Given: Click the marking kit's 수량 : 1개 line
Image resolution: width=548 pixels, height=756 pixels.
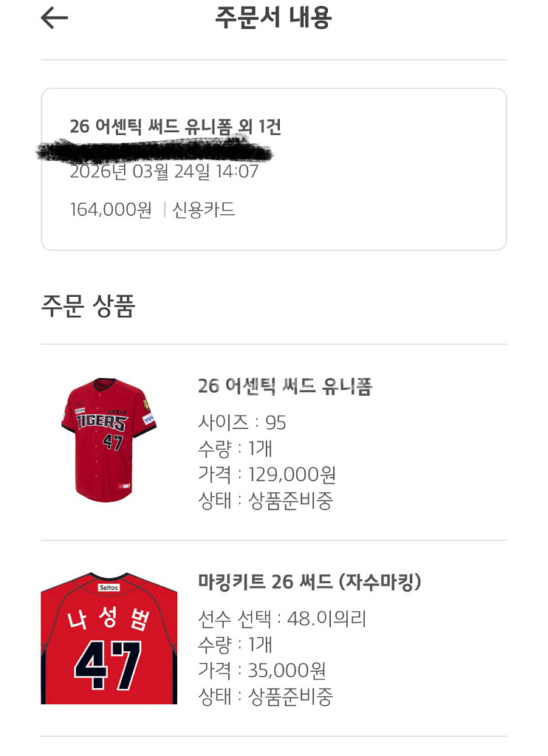Looking at the screenshot, I should click(235, 645).
